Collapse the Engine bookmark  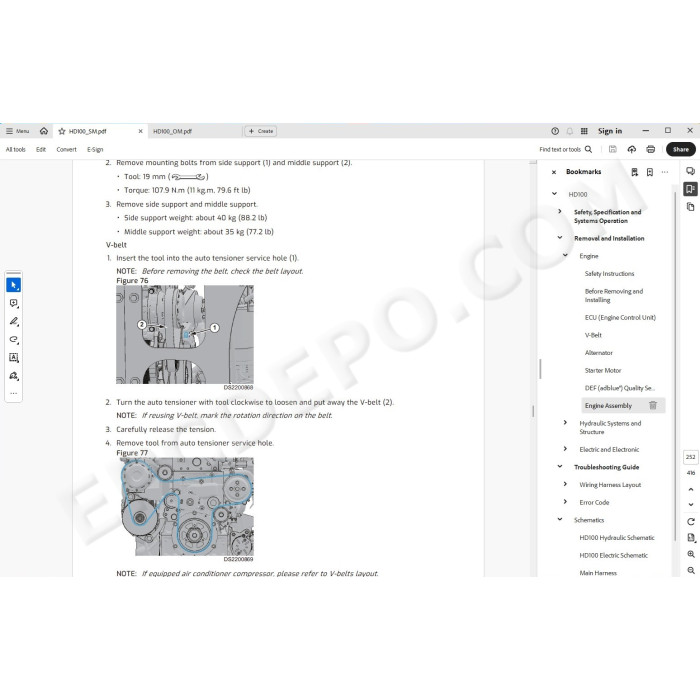pos(565,255)
